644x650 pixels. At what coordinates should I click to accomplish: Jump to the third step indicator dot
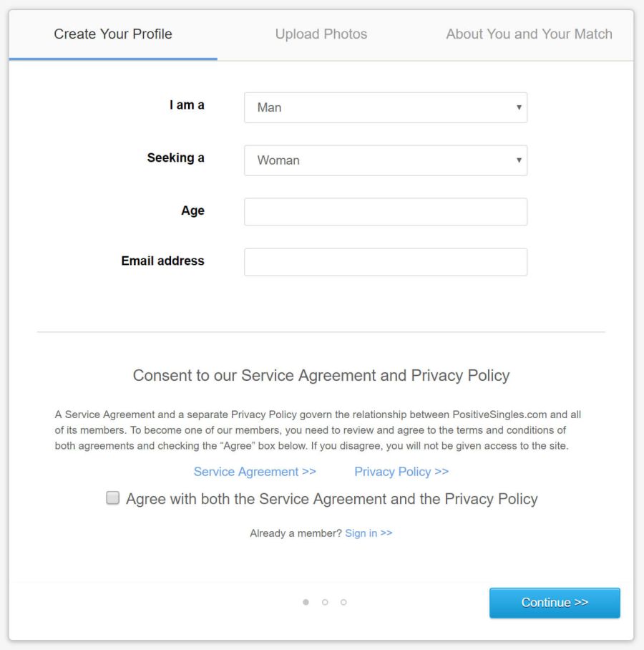(343, 602)
